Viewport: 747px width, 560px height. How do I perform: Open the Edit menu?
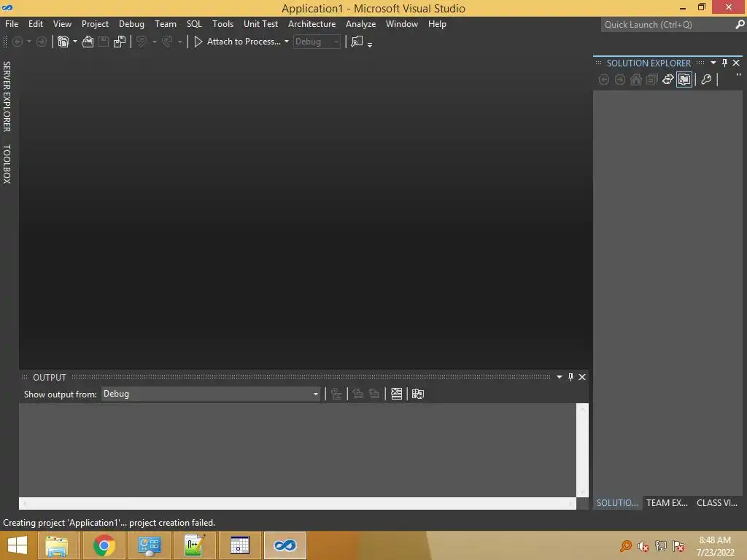pos(36,24)
